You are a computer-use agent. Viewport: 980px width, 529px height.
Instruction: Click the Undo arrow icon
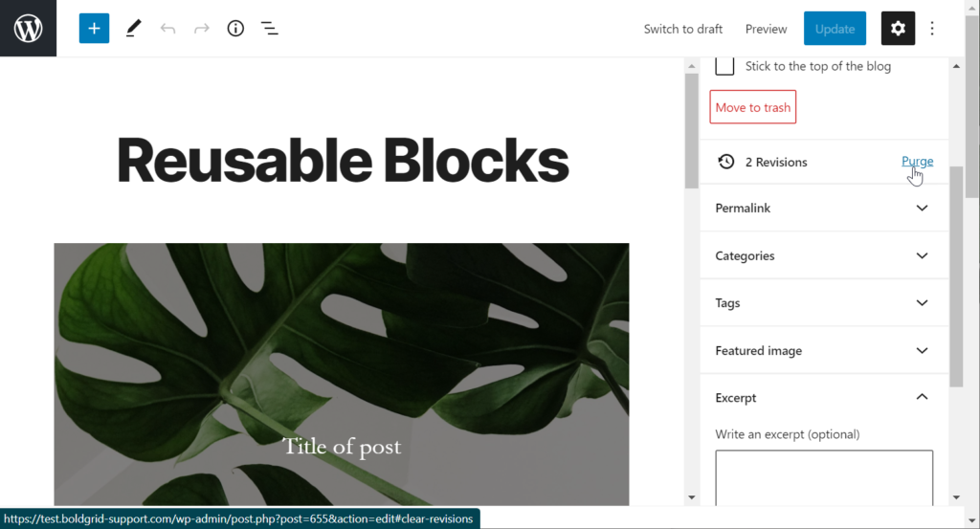click(x=167, y=29)
